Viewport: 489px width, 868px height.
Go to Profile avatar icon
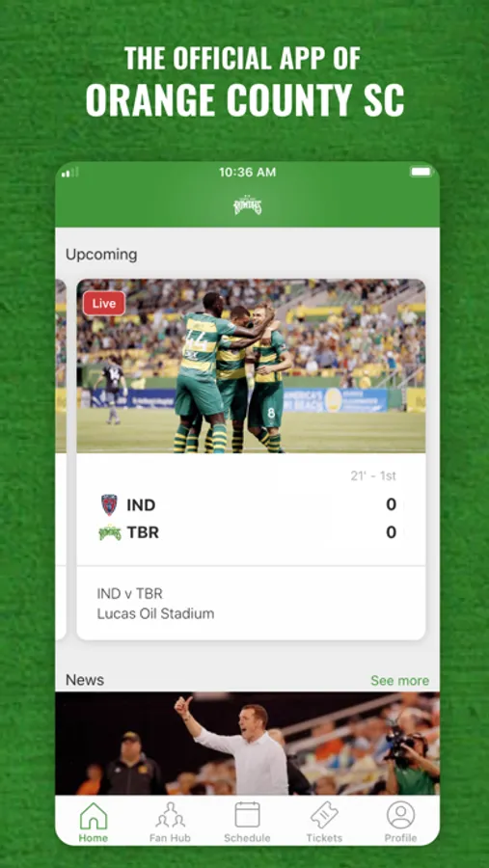pyautogui.click(x=401, y=815)
